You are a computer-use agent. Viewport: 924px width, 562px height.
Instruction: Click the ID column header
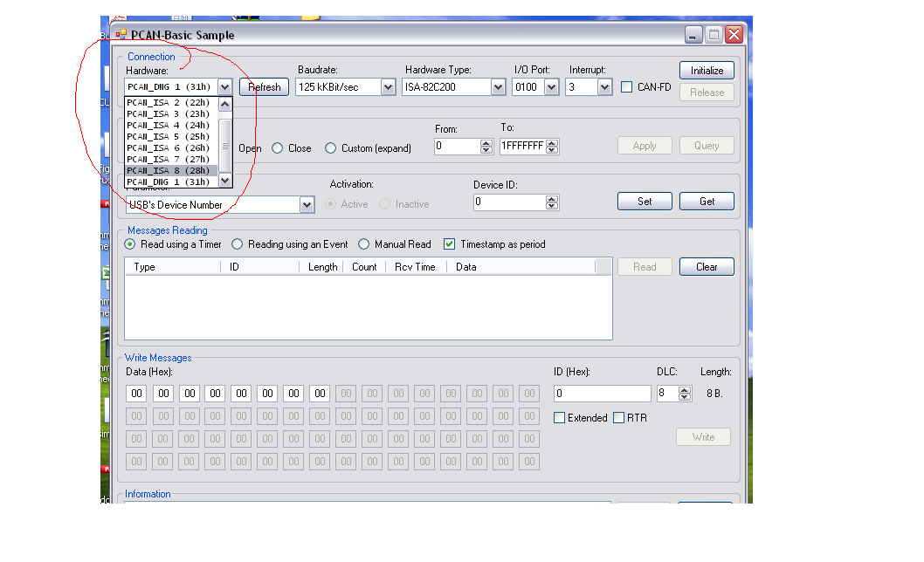pos(260,267)
